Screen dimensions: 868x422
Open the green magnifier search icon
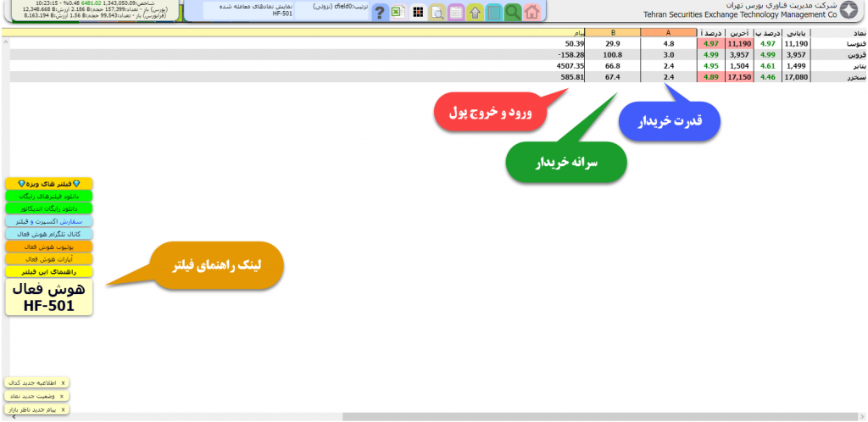[x=513, y=12]
